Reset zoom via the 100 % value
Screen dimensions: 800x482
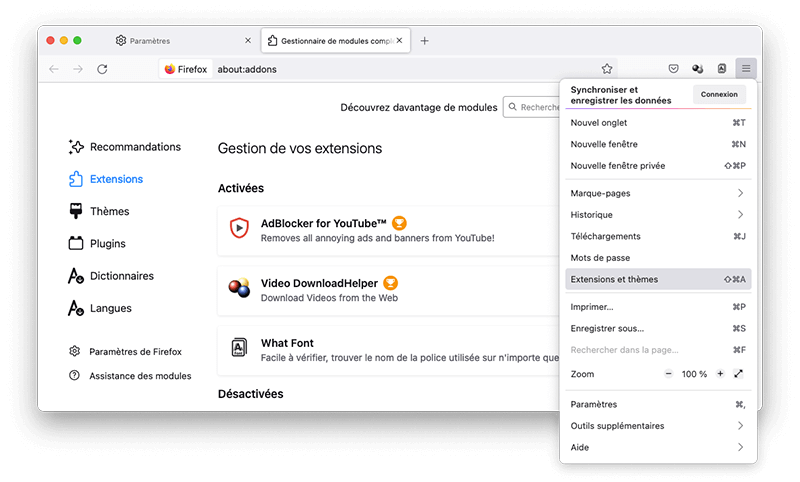coord(694,374)
